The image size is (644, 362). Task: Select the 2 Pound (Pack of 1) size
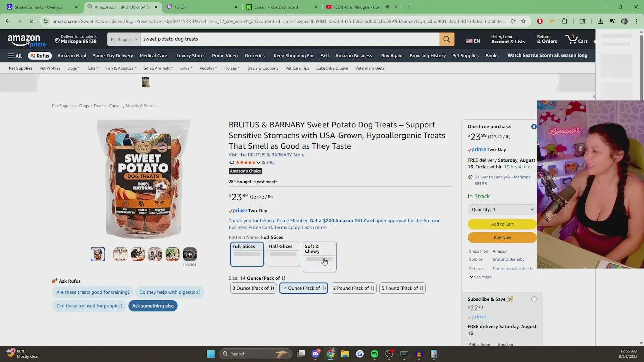[354, 288]
